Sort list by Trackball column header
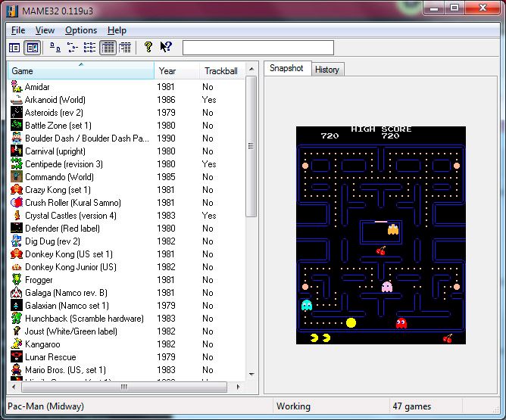This screenshot has width=506, height=420. [x=221, y=70]
